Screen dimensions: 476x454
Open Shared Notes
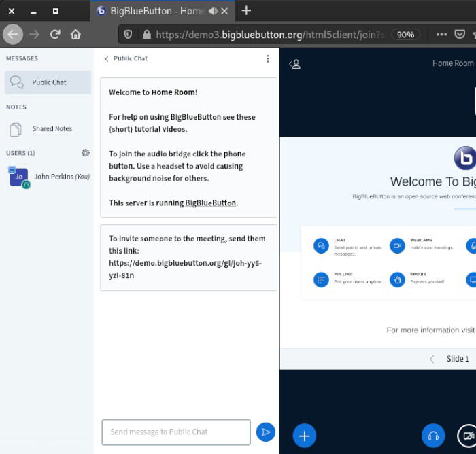48,129
